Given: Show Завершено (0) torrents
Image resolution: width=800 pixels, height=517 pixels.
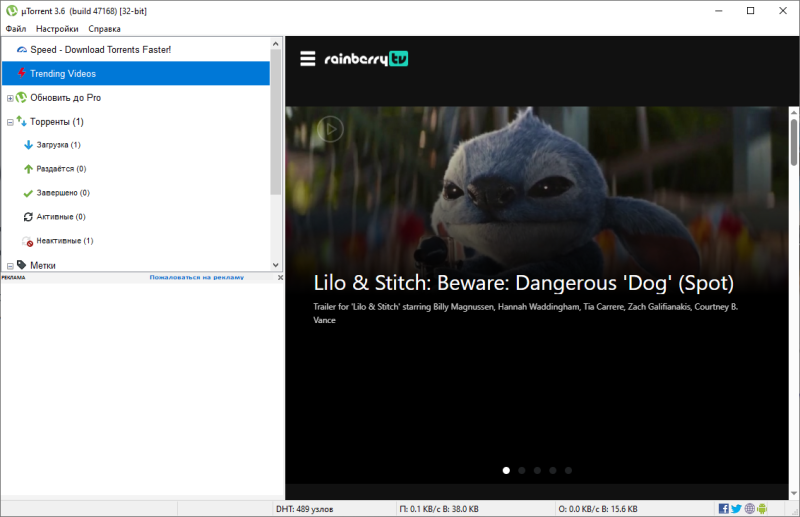Looking at the screenshot, I should click(x=63, y=193).
